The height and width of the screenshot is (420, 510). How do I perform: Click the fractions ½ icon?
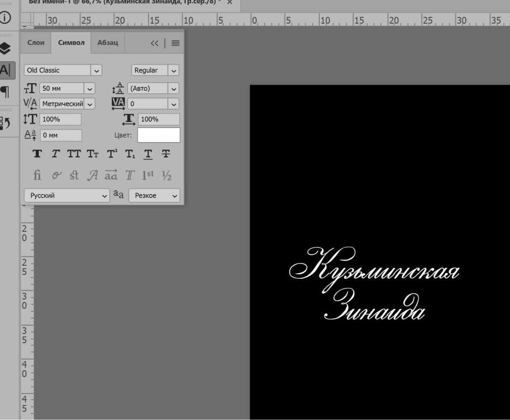tap(166, 175)
